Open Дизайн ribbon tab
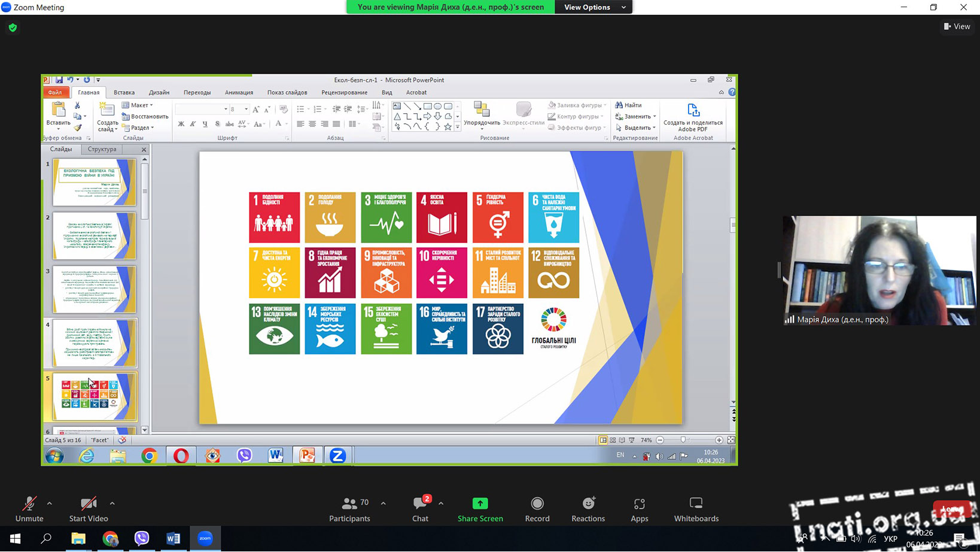This screenshot has width=980, height=552. (x=159, y=92)
